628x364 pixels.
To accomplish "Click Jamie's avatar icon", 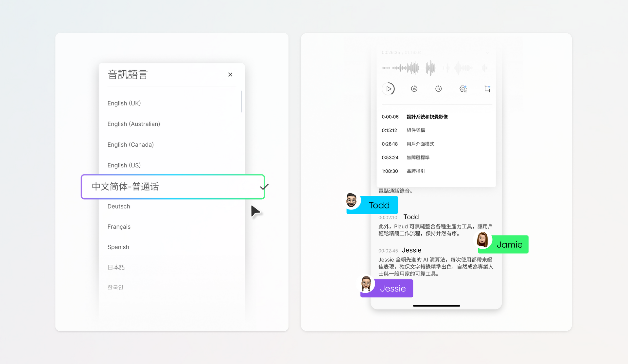I will (482, 240).
